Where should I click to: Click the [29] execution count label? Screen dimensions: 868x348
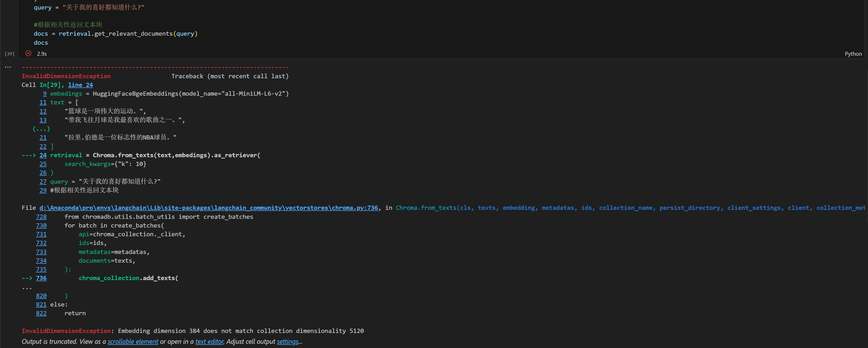[x=10, y=54]
